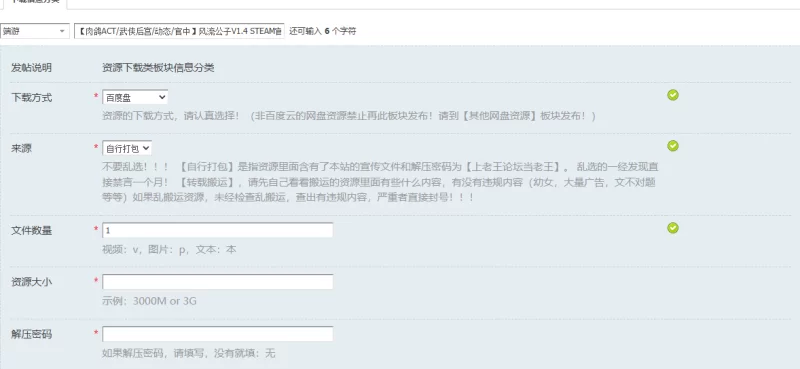Click the 文件数量 label
The height and width of the screenshot is (369, 800).
coord(32,230)
